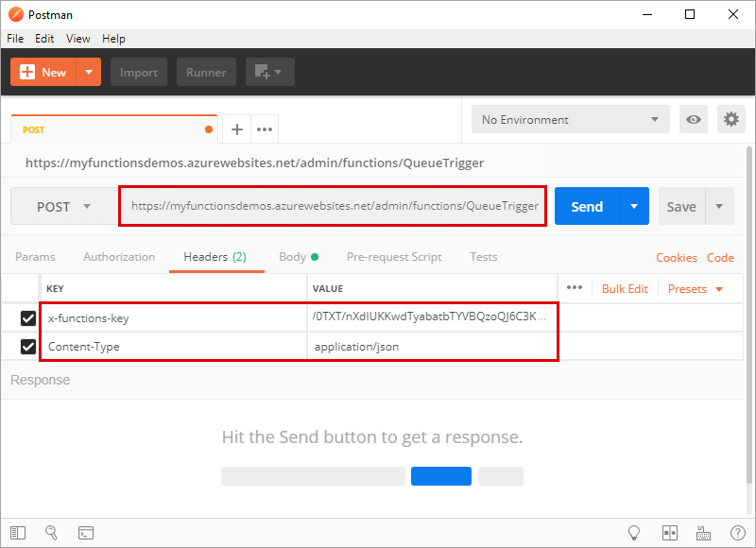Click the bootcamp lightbulb icon
This screenshot has width=756, height=548.
pos(634,533)
